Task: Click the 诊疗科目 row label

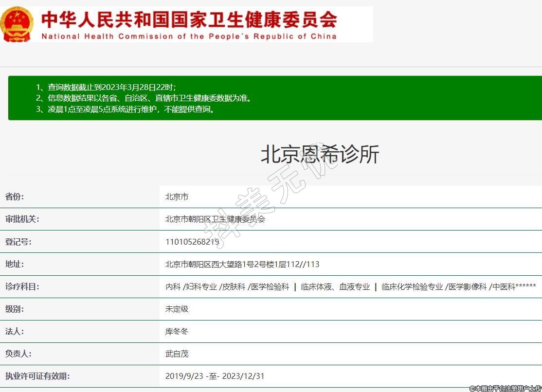Action: tap(22, 286)
